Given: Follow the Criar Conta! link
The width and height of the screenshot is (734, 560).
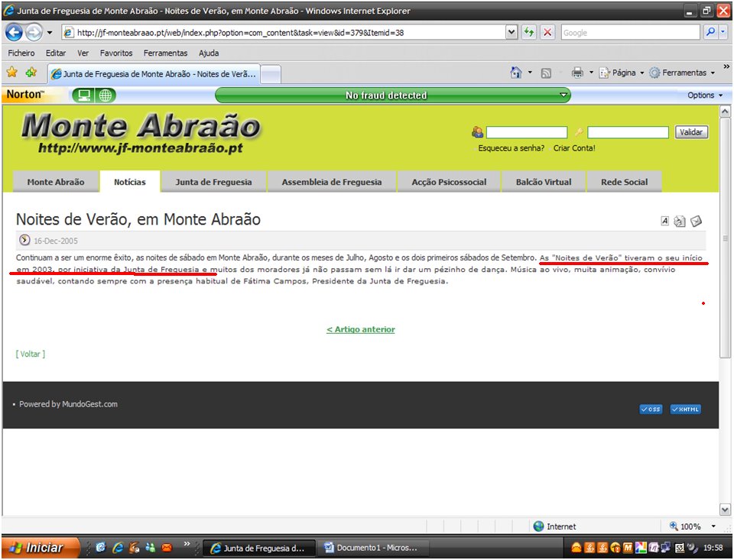Looking at the screenshot, I should 574,148.
